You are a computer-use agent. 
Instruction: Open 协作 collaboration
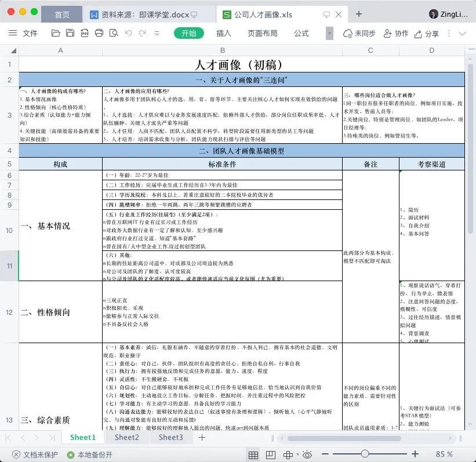tap(396, 34)
